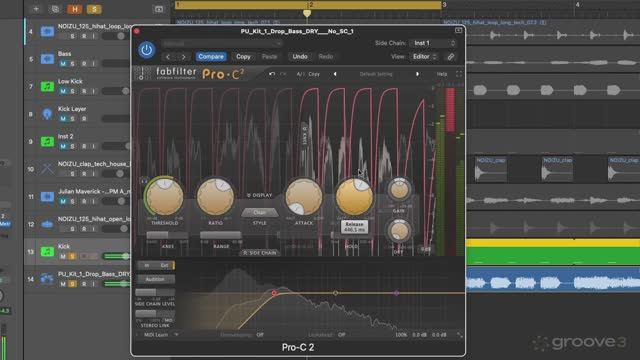640x360 pixels.
Task: Toggle the Pro-C 2 plugin power button
Action: pos(146,50)
